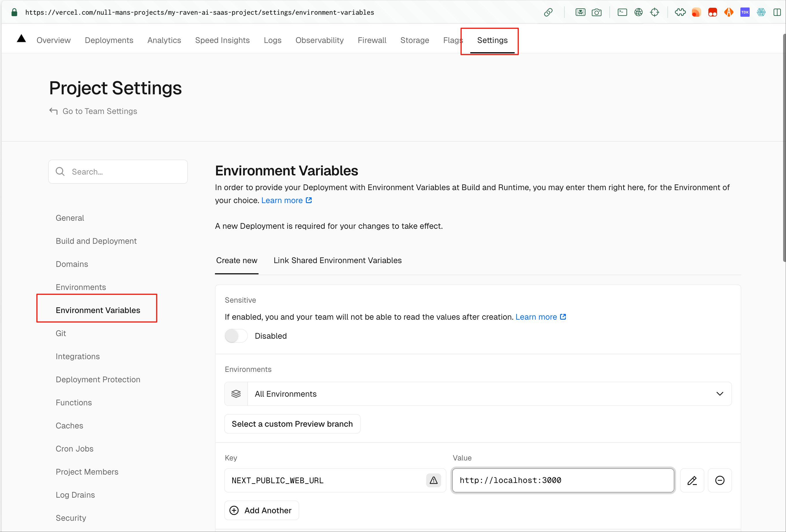Click the Value input with localhost URL
786x532 pixels.
[x=563, y=480]
